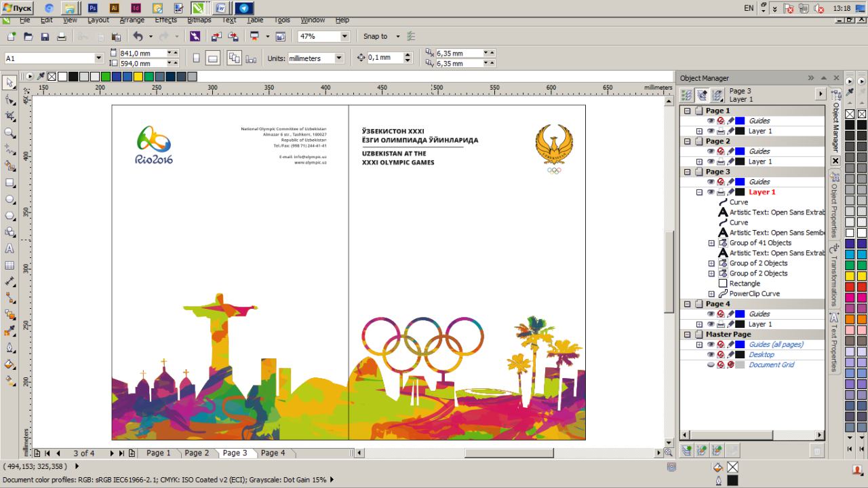
Task: Select the Text tool in the toolbox
Action: point(9,248)
